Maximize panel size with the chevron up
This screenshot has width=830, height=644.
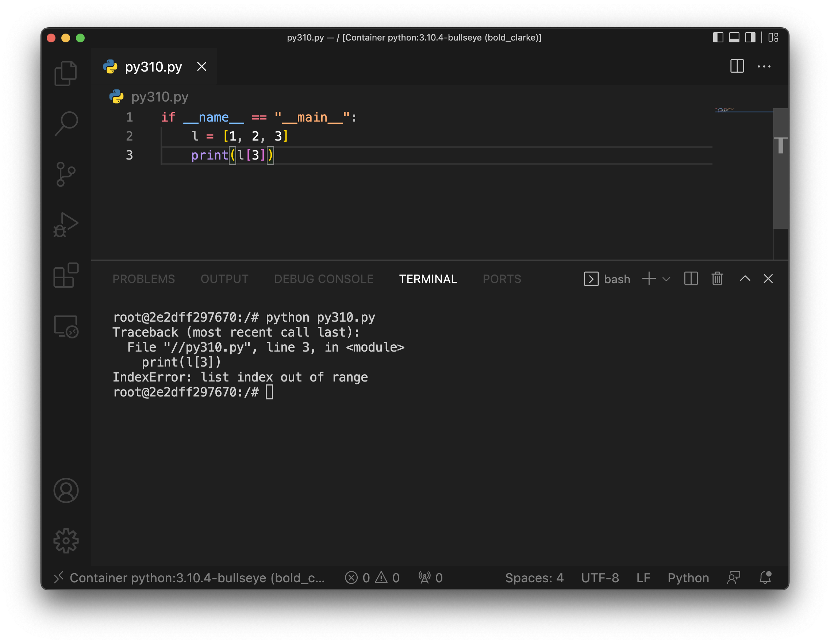[x=745, y=279]
